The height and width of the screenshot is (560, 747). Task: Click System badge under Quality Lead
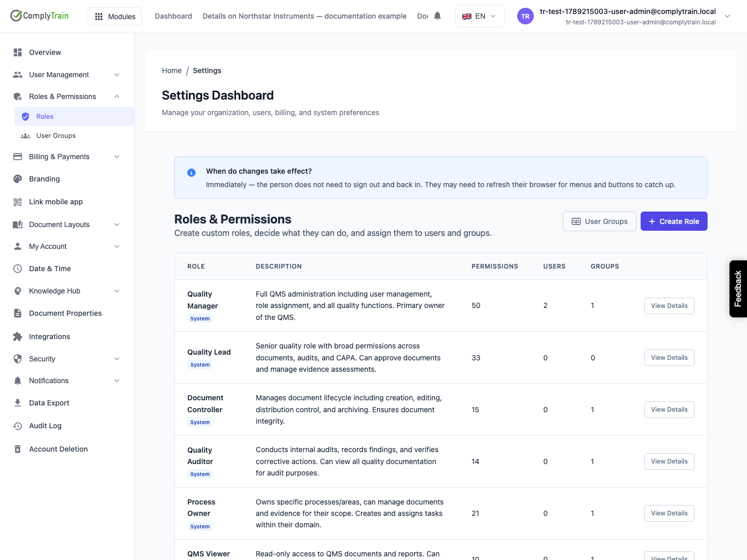200,365
